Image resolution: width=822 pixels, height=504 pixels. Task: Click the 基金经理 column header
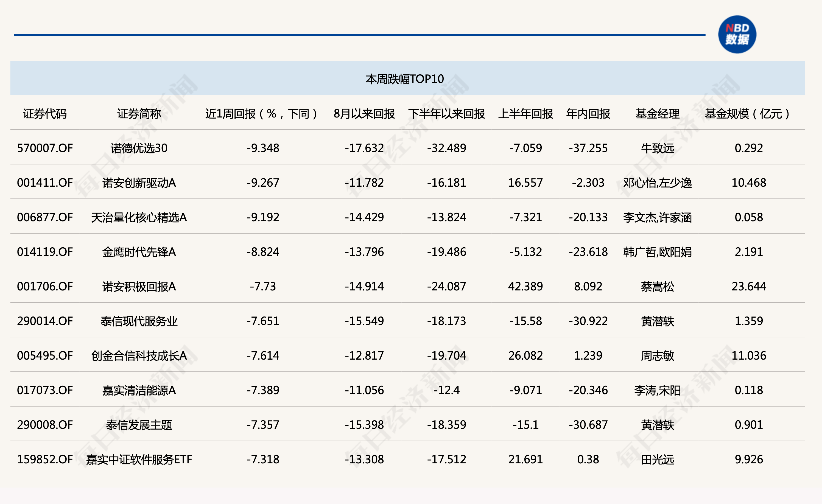657,114
